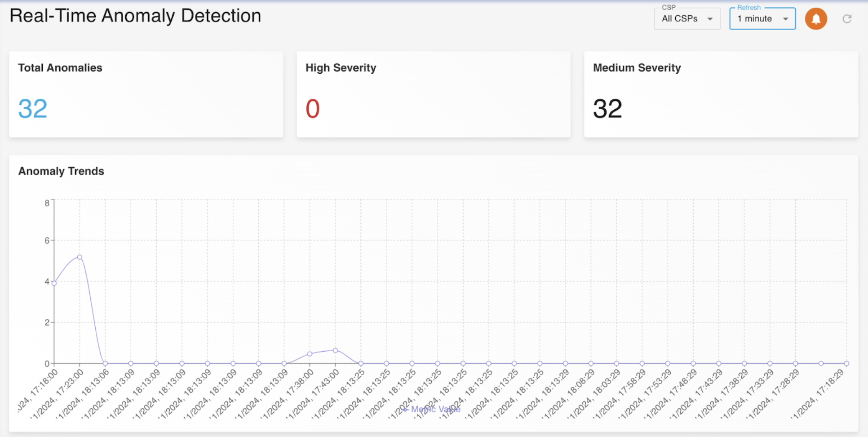Image resolution: width=868 pixels, height=437 pixels.
Task: Click the red high severity count 0
Action: pyautogui.click(x=313, y=109)
